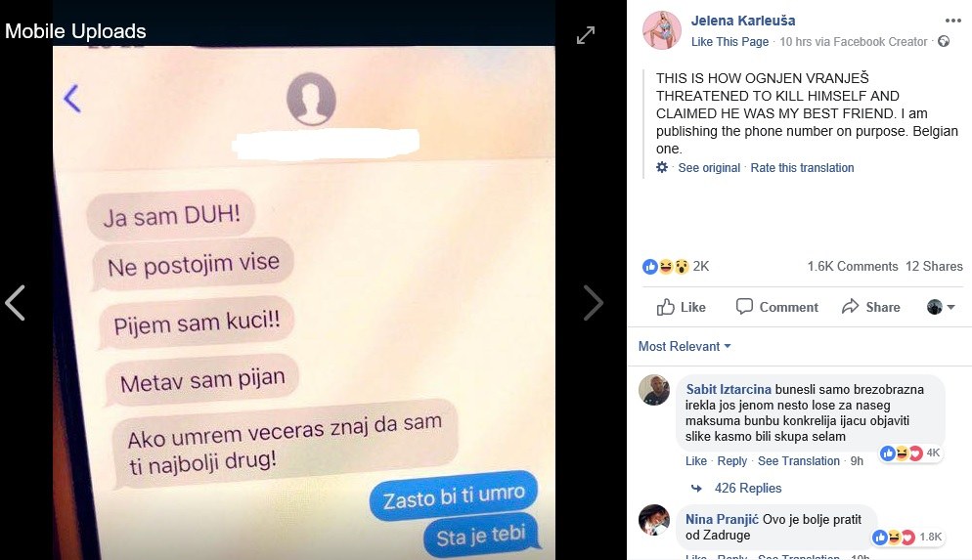Image resolution: width=972 pixels, height=560 pixels.
Task: Open the 1.6K Comments link
Action: pyautogui.click(x=853, y=267)
